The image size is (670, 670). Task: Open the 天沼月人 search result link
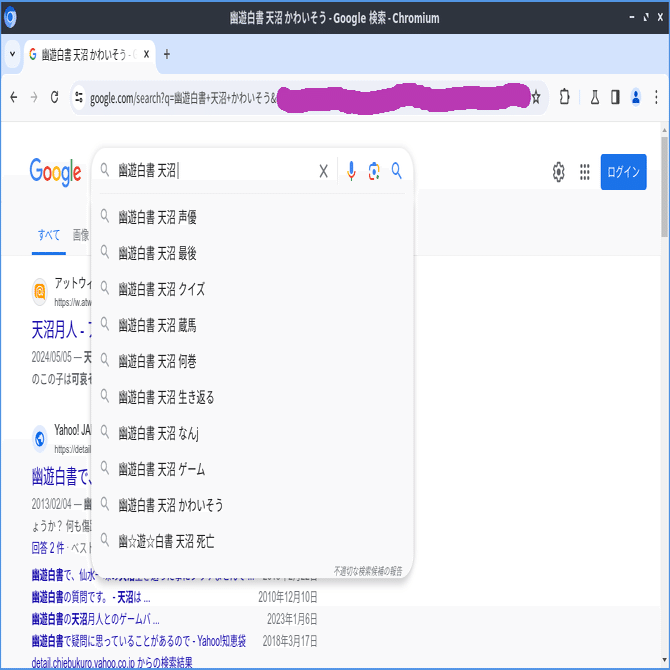(x=61, y=330)
